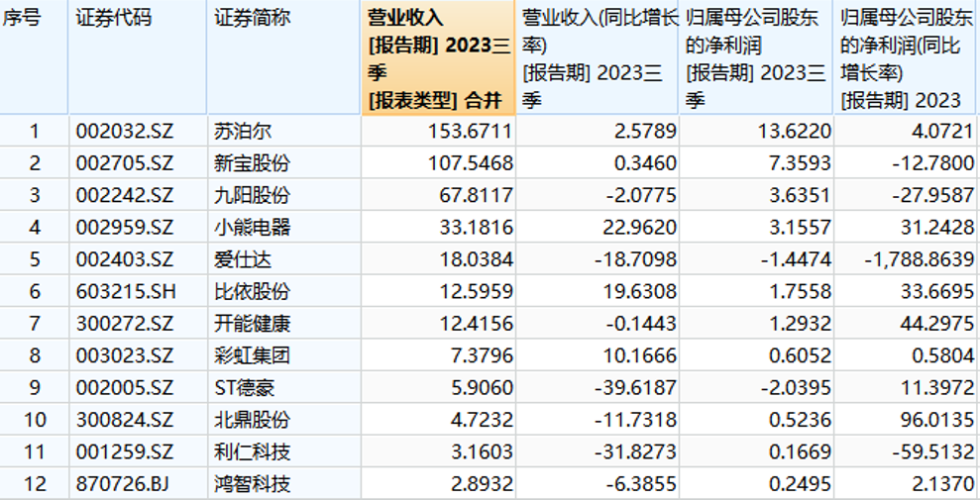Screen dimensions: 980x500
Task: Select stock code 002705.SZ
Action: (125, 163)
